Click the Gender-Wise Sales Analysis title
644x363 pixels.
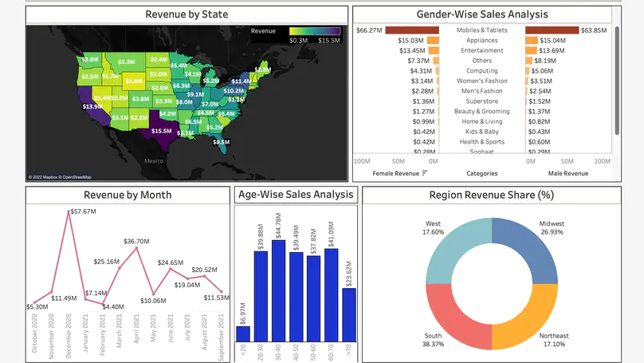point(482,14)
